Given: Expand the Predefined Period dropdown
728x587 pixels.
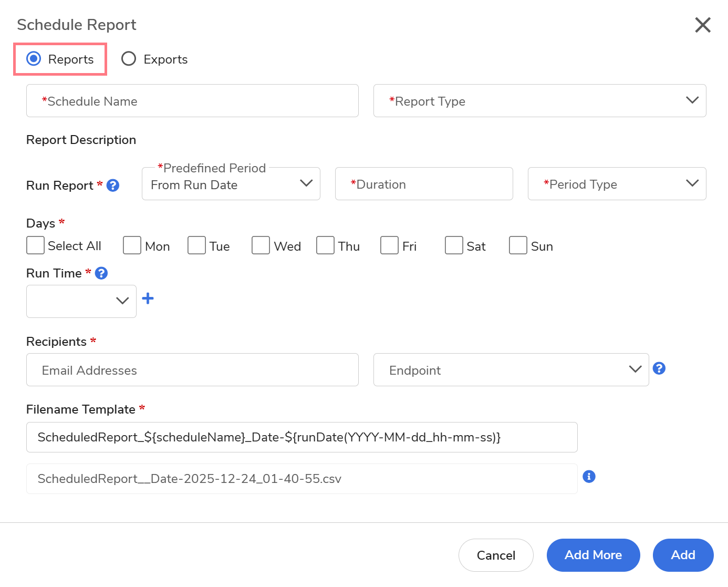Looking at the screenshot, I should point(231,184).
